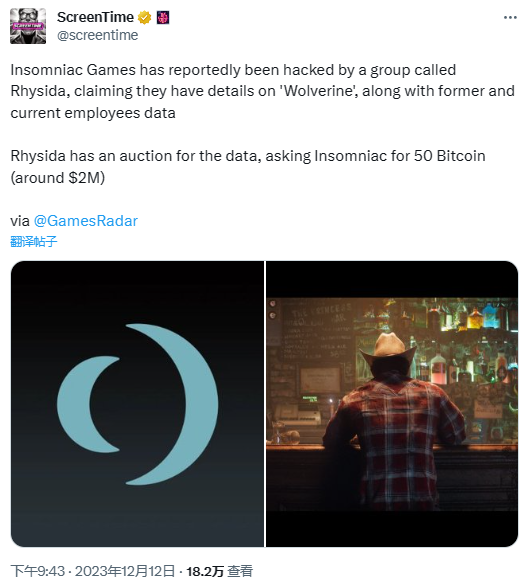Follow the @GamesRadar mention link
The width and height of the screenshot is (531, 579).
86,221
